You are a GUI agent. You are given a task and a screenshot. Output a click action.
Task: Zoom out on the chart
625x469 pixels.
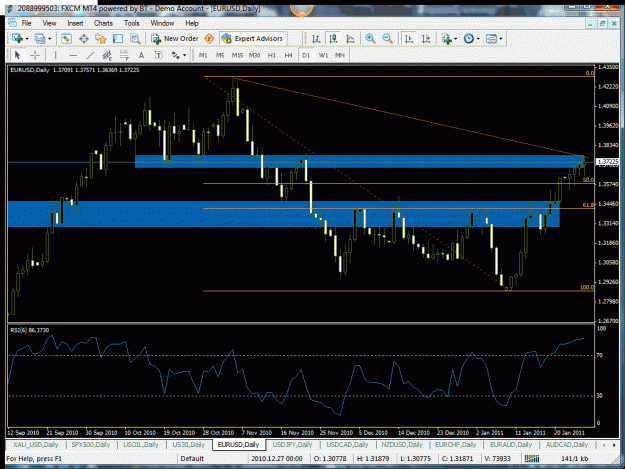[x=387, y=39]
